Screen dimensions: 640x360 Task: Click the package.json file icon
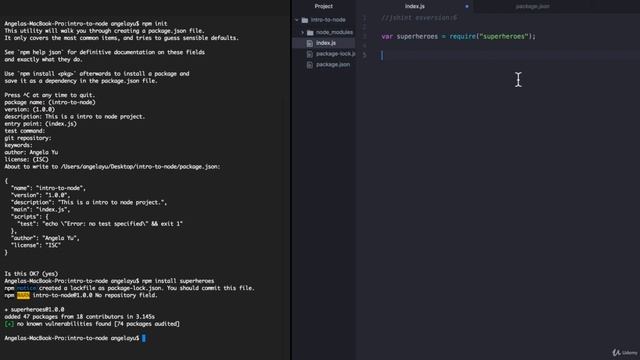(310, 64)
